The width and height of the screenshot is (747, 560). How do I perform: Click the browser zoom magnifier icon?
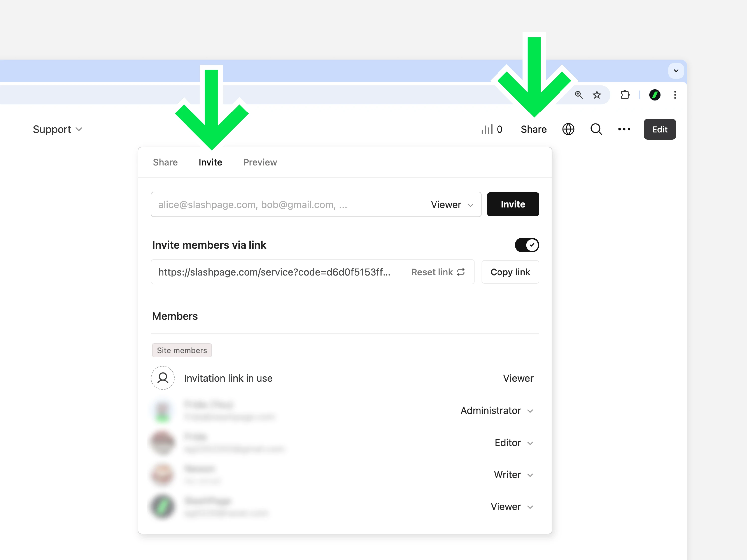tap(579, 95)
